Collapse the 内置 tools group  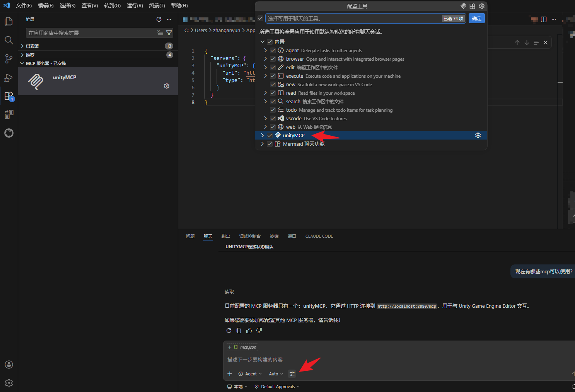(263, 42)
